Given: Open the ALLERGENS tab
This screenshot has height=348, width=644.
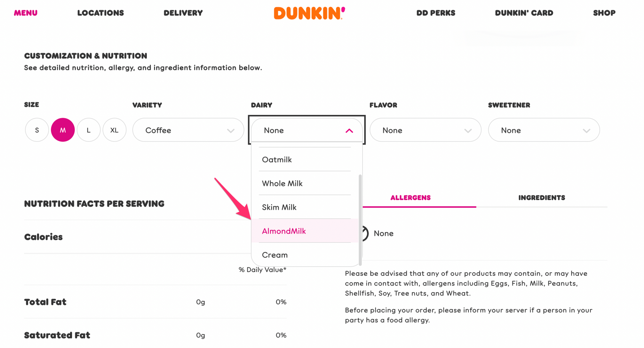Looking at the screenshot, I should coord(410,198).
